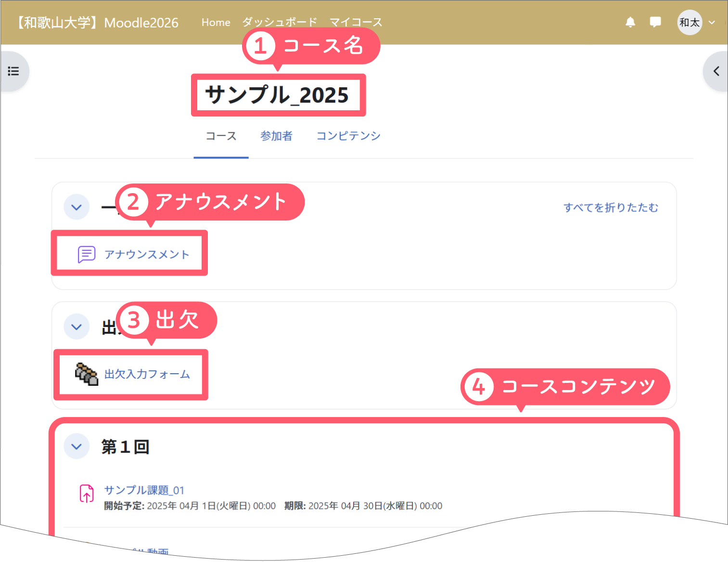Click the すべてを折りたたむ link

[611, 208]
